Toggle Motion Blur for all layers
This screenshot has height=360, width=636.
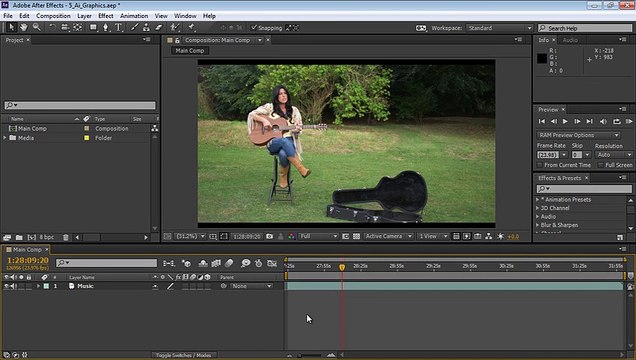[229, 264]
